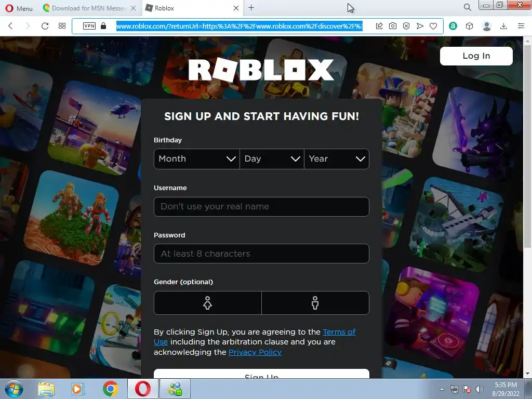Click the send to My Flow icon
This screenshot has height=399, width=532.
coord(420,26)
